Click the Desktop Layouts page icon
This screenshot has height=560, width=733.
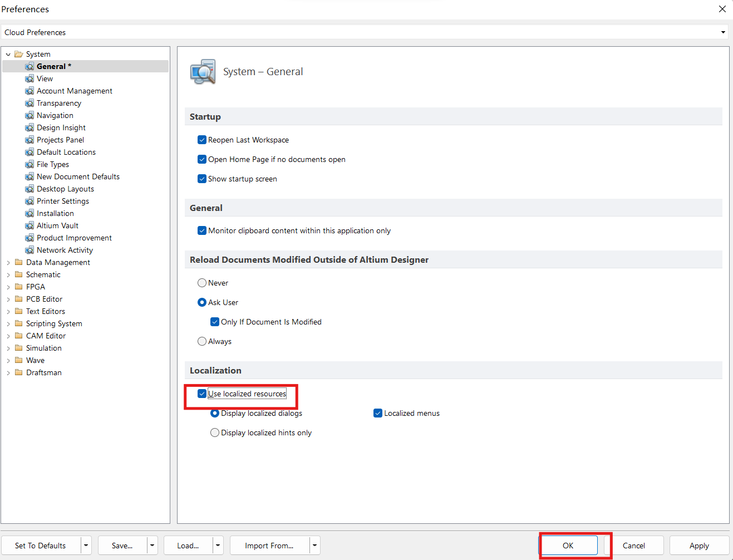29,189
